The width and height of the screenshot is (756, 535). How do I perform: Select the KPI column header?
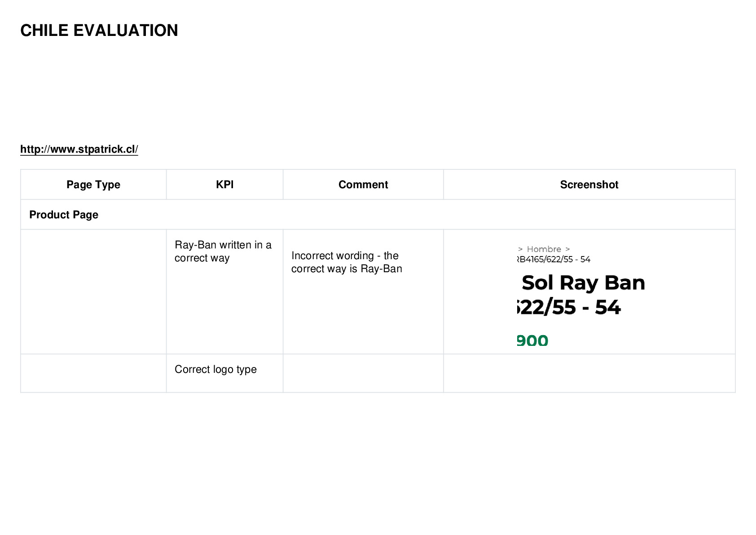pyautogui.click(x=224, y=185)
